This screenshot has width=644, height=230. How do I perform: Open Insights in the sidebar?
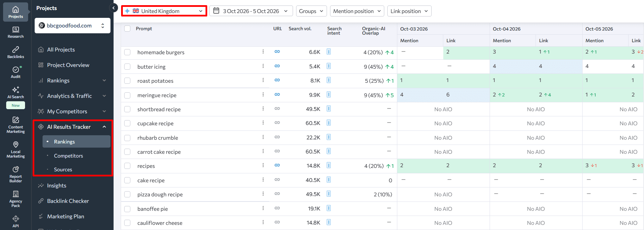pyautogui.click(x=57, y=185)
